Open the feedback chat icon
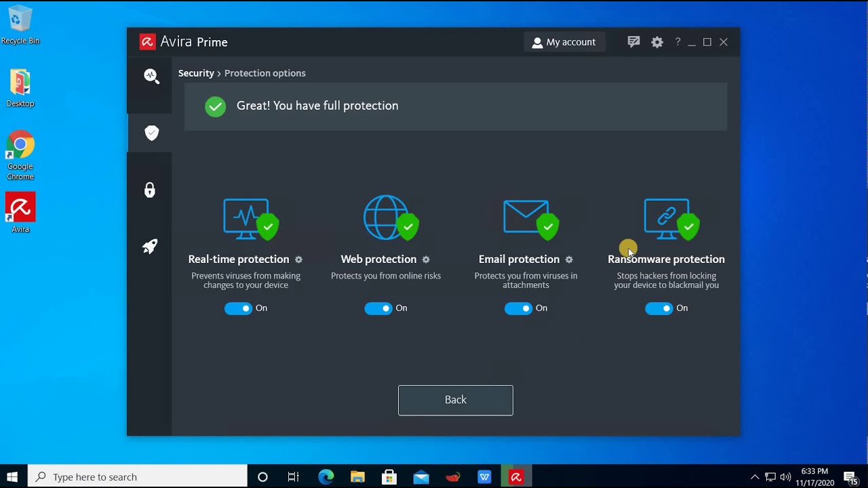This screenshot has height=488, width=868. pos(634,42)
